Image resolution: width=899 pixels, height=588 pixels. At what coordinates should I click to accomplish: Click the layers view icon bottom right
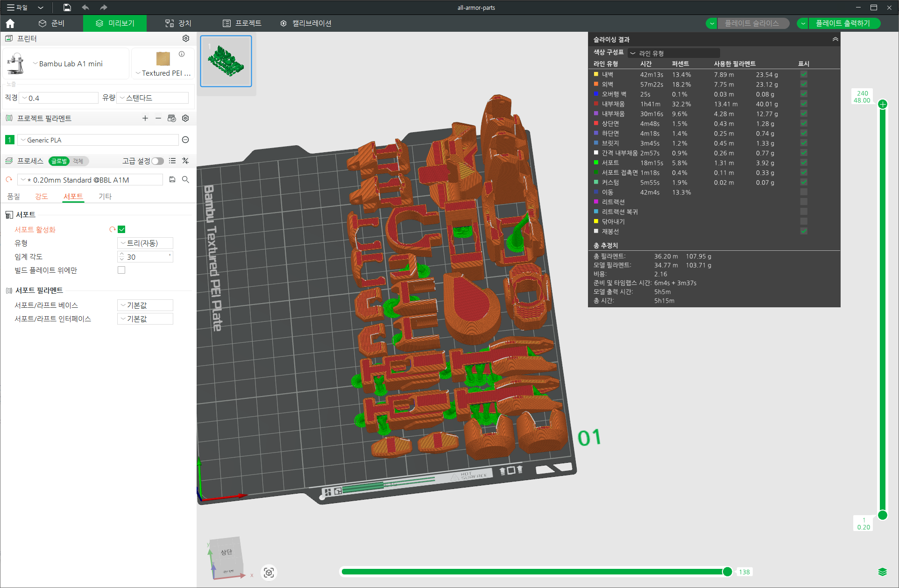882,572
